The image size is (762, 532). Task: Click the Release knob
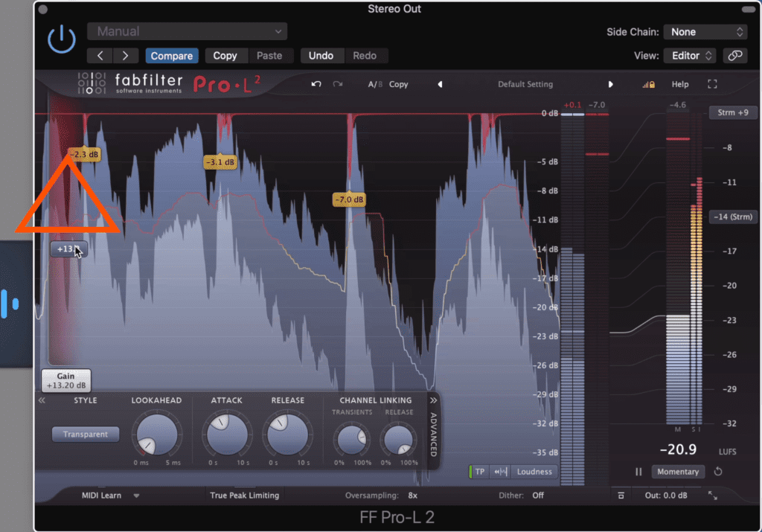(x=287, y=435)
